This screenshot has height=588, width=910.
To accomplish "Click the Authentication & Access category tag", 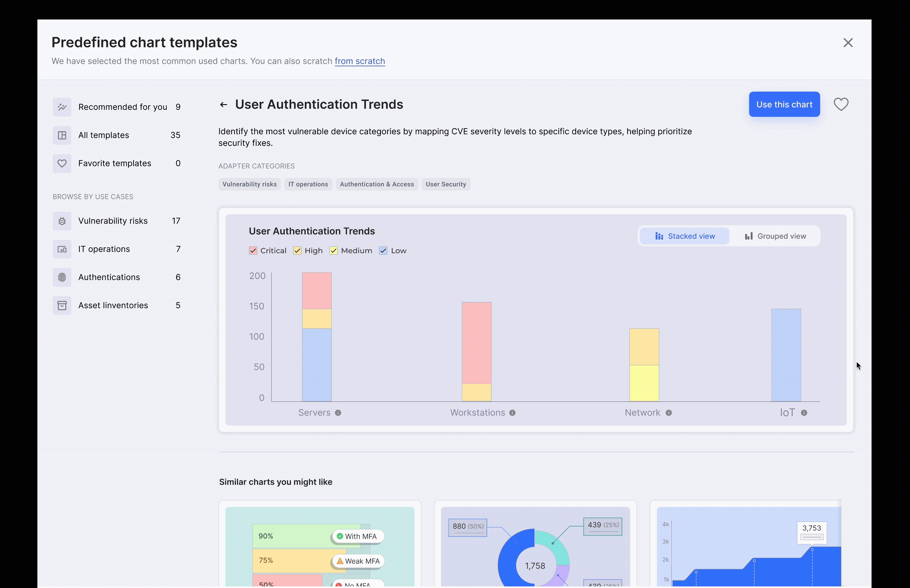I will coord(377,185).
